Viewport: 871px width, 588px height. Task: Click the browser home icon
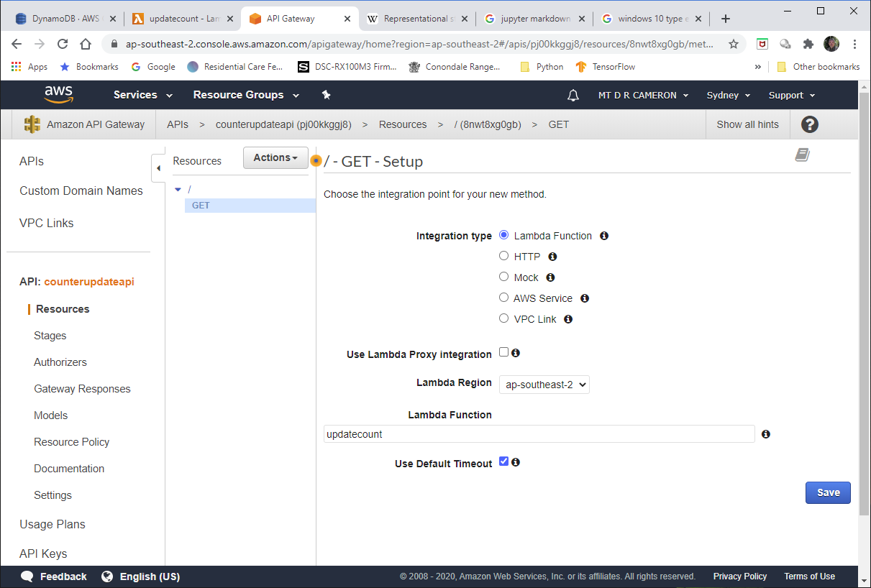coord(86,44)
